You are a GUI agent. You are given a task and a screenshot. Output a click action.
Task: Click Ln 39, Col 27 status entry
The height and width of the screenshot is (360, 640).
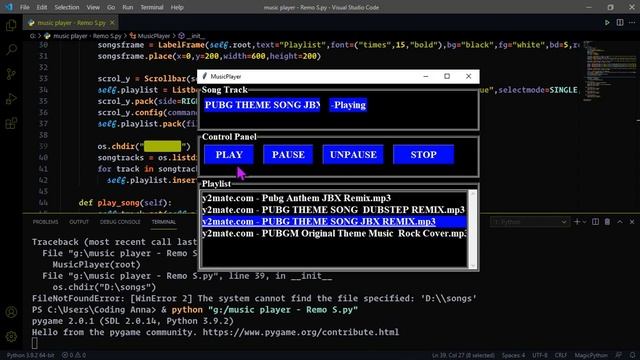(463, 356)
